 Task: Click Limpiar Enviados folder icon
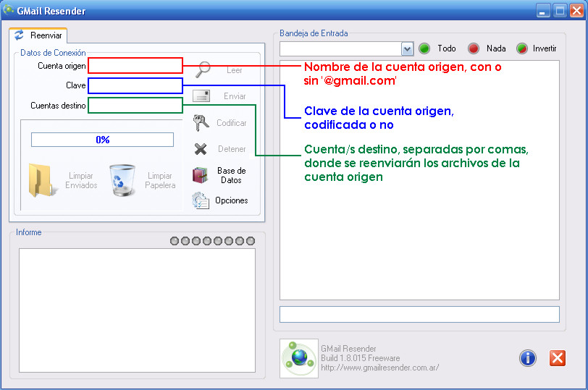[41, 180]
